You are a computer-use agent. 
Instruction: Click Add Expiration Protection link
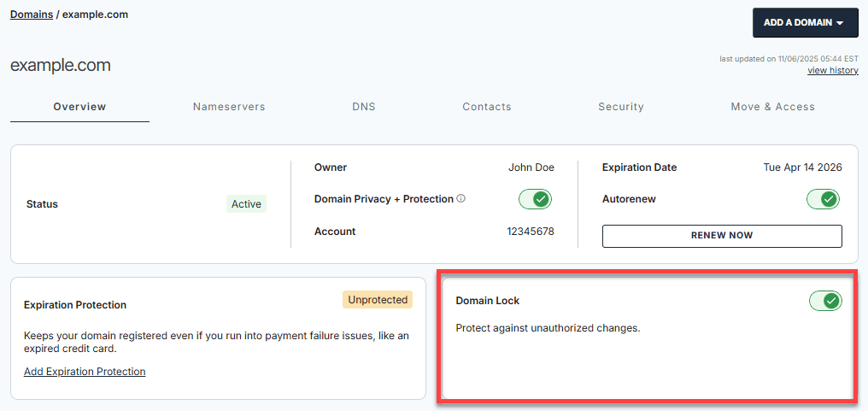tap(85, 372)
